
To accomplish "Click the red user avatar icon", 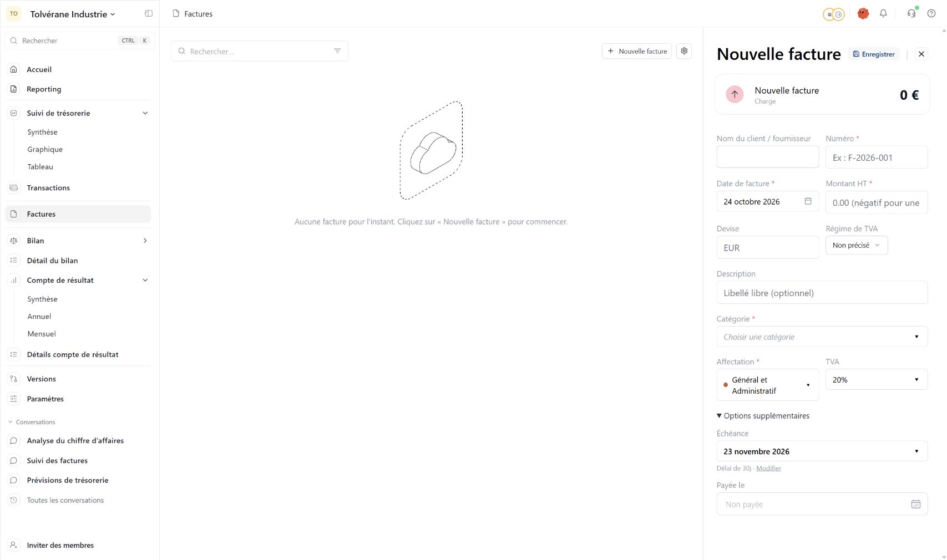I will coord(863,14).
